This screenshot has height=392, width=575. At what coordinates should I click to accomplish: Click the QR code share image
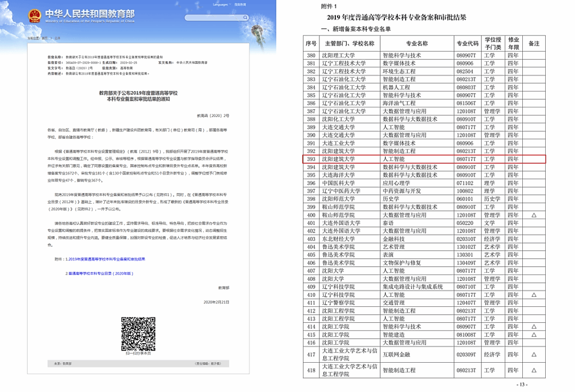(x=138, y=333)
